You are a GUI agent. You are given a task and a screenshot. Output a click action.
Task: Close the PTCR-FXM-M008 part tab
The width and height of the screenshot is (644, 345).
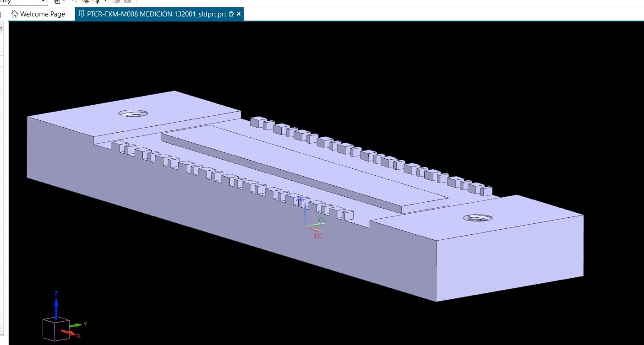[239, 14]
